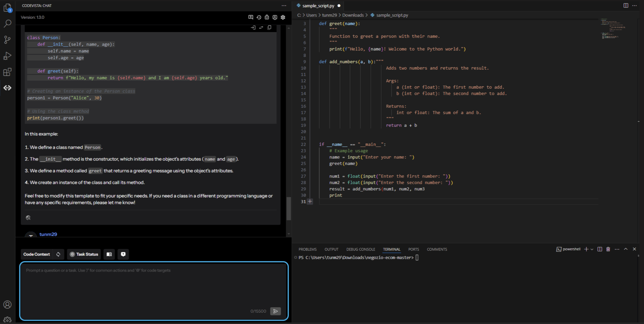Split the editor right
This screenshot has height=324, width=644.
click(626, 6)
